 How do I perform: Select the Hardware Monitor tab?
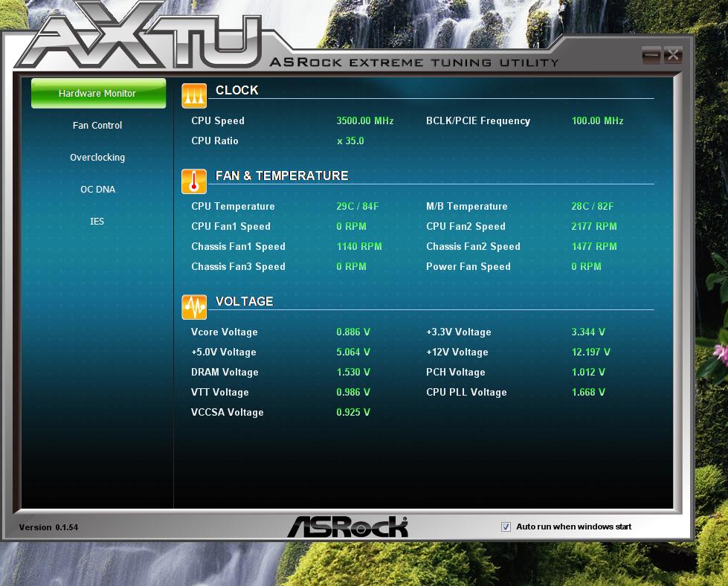98,94
